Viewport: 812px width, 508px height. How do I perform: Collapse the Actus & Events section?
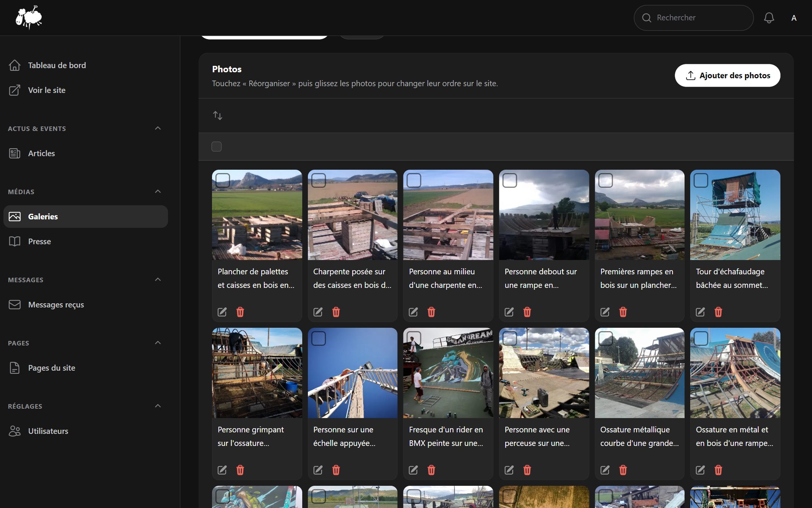[158, 128]
